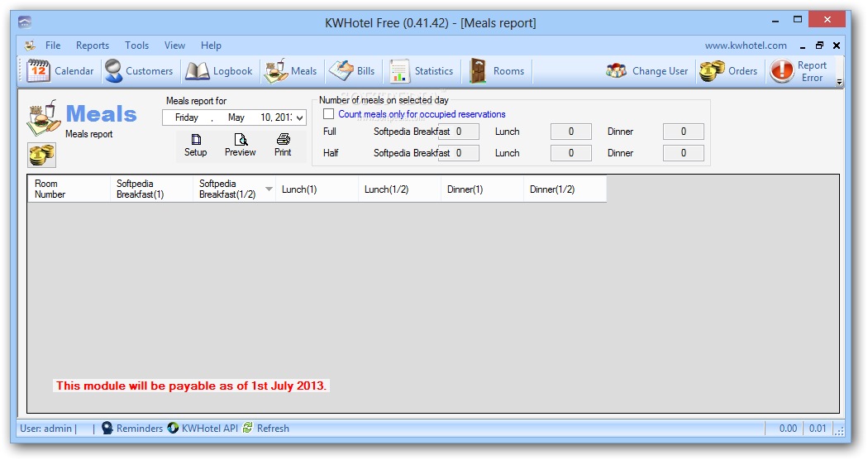This screenshot has height=460, width=868.
Task: Open the Tools menu
Action: 136,46
